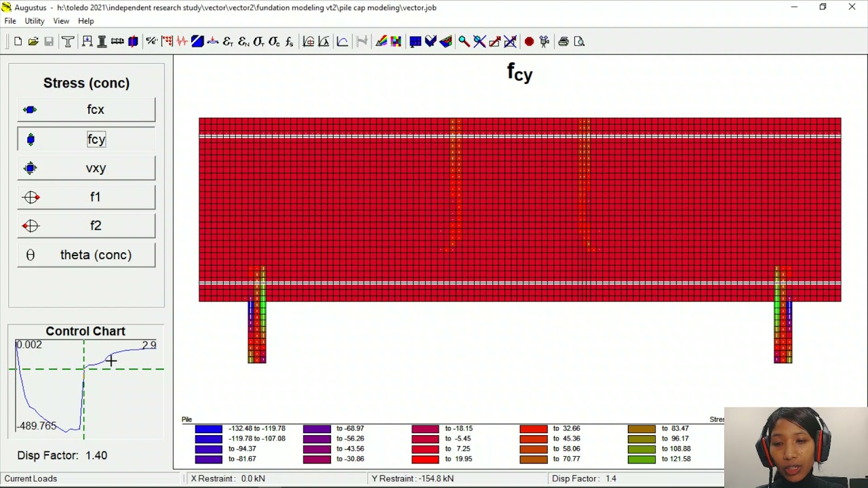
Task: Click the red dotted mesh icon
Action: pyautogui.click(x=167, y=41)
